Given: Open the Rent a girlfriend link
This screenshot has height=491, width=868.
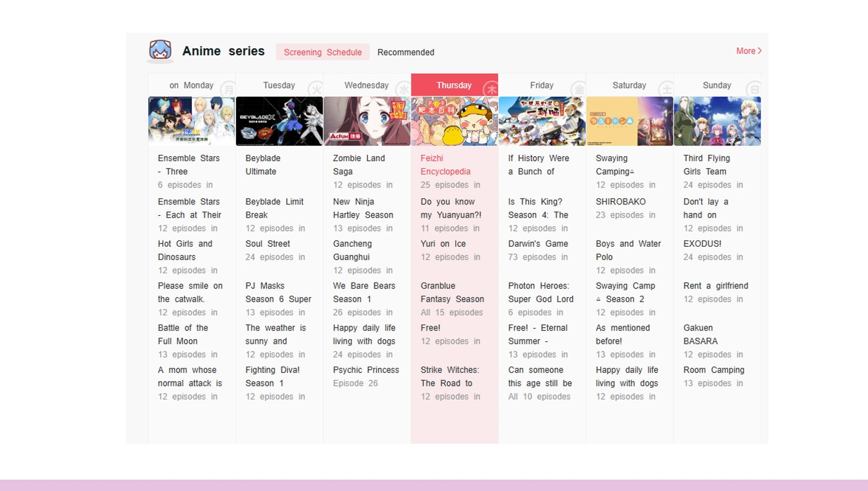Looking at the screenshot, I should (715, 286).
